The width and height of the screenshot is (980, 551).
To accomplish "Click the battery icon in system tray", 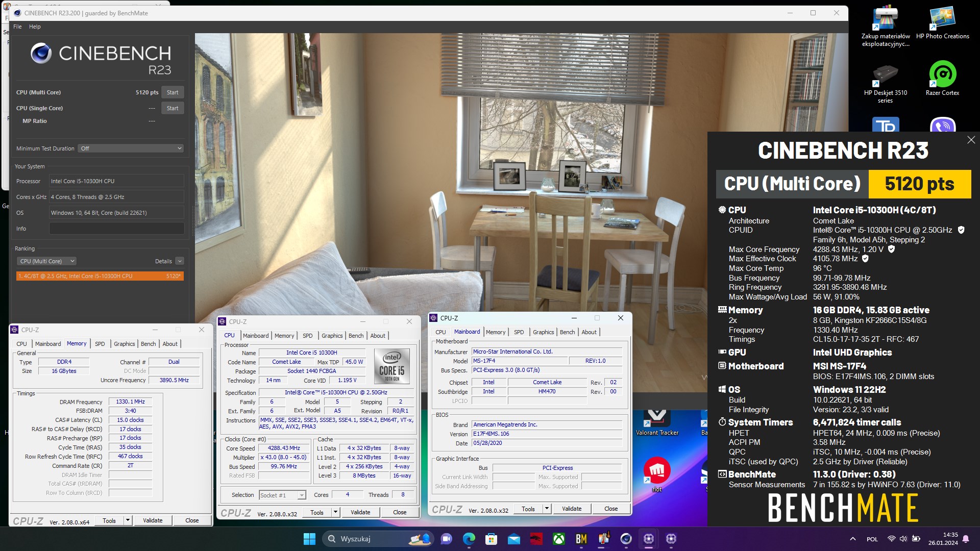I will [x=916, y=539].
